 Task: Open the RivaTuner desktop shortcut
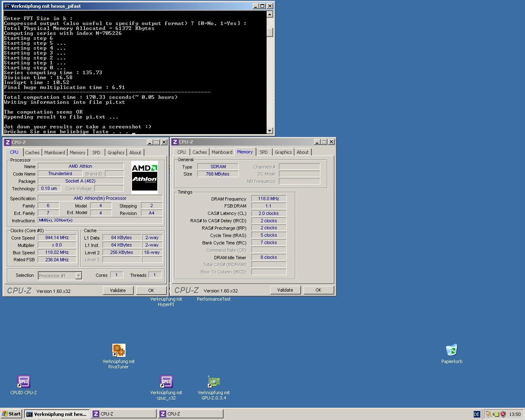click(x=119, y=350)
